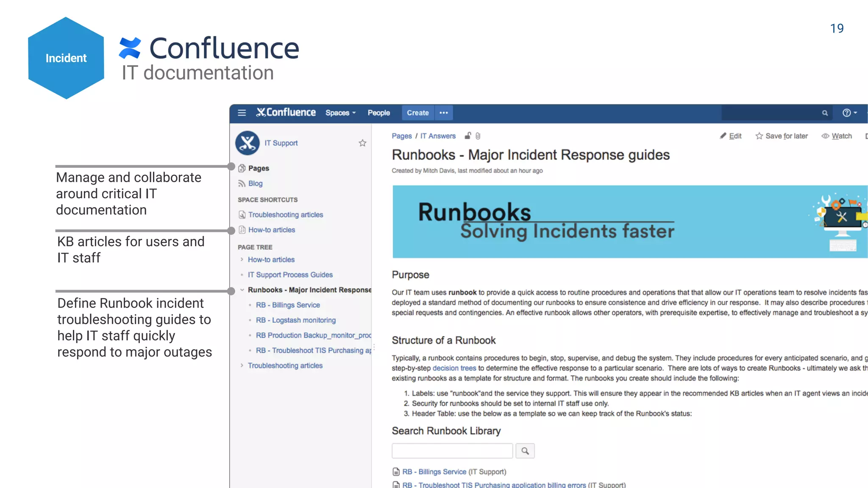
Task: Click Pages breadcrumb link
Action: click(x=401, y=136)
